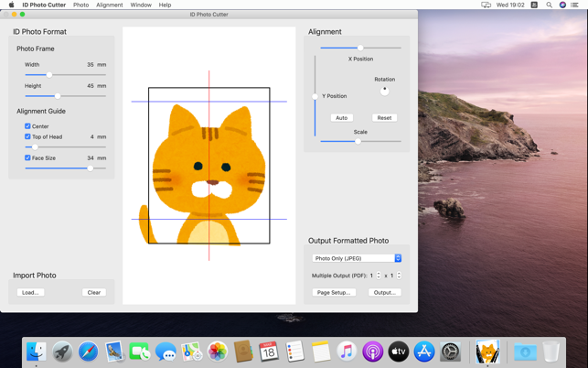This screenshot has width=588, height=368.
Task: Click the Auto alignment button
Action: pyautogui.click(x=341, y=118)
